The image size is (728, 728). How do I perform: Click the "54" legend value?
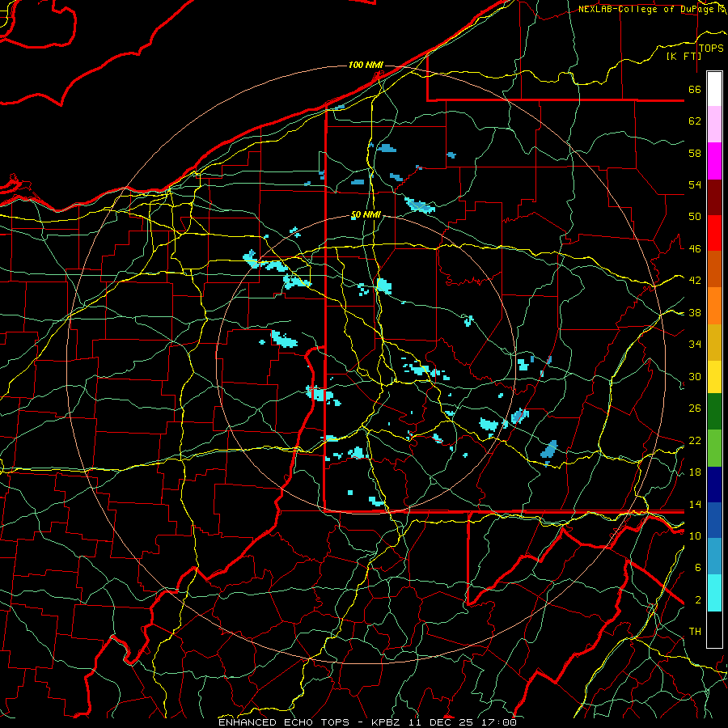click(695, 184)
